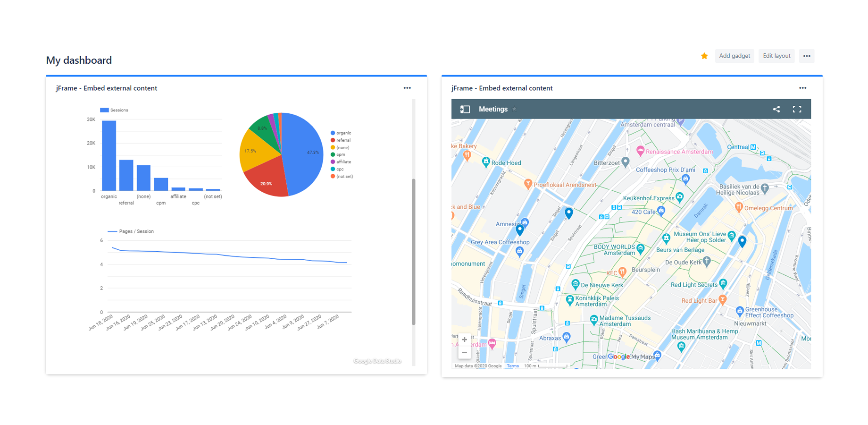This screenshot has width=868, height=425.
Task: Click the blue pin on Singel street
Action: click(569, 213)
